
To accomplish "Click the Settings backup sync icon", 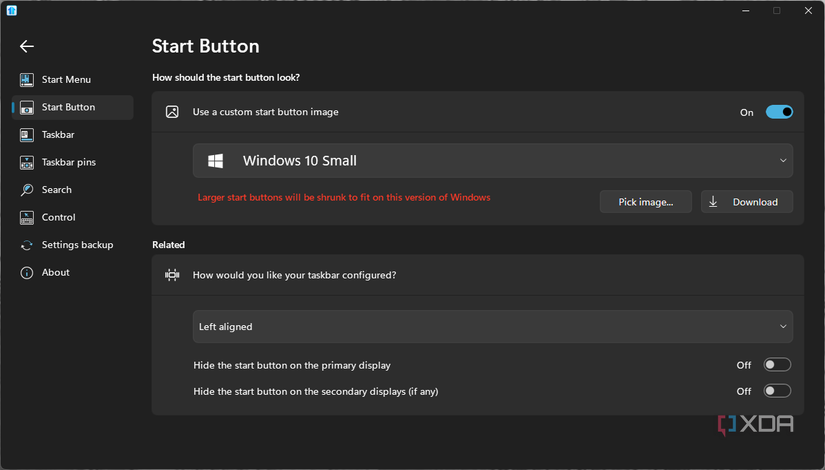I will click(x=27, y=245).
